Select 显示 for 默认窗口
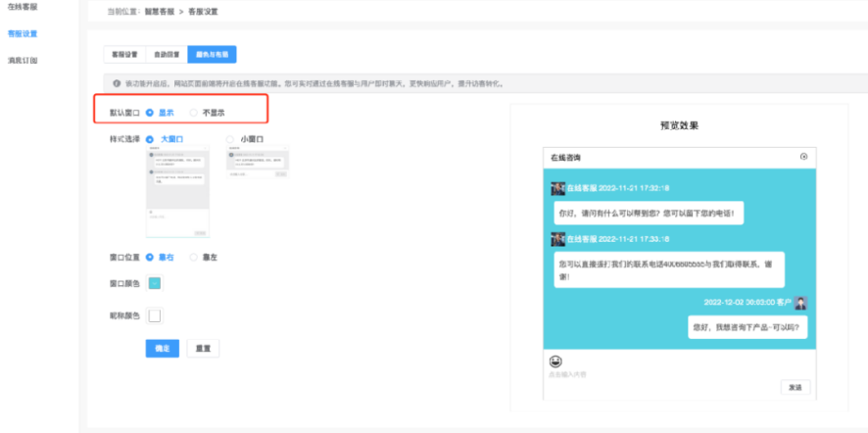Image resolution: width=868 pixels, height=433 pixels. point(160,113)
